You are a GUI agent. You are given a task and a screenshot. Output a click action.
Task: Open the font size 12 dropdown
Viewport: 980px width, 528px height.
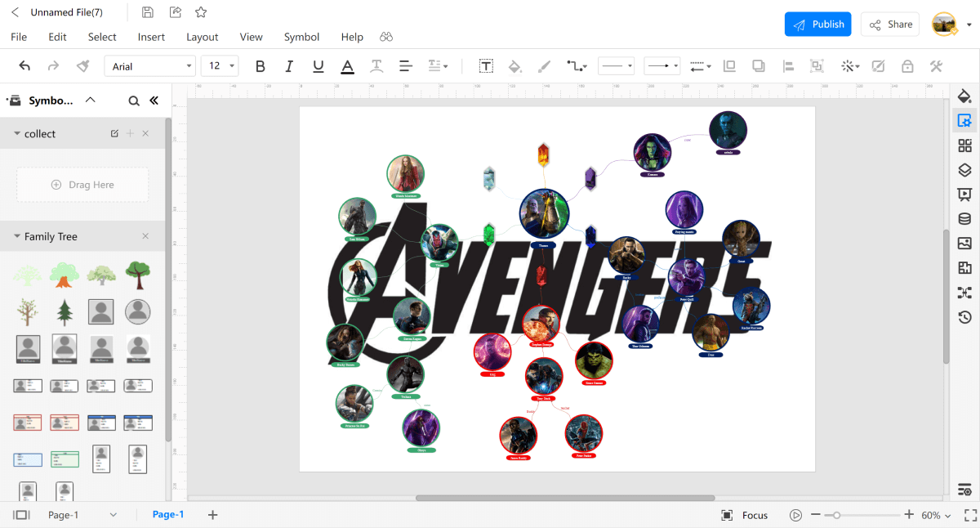point(220,66)
